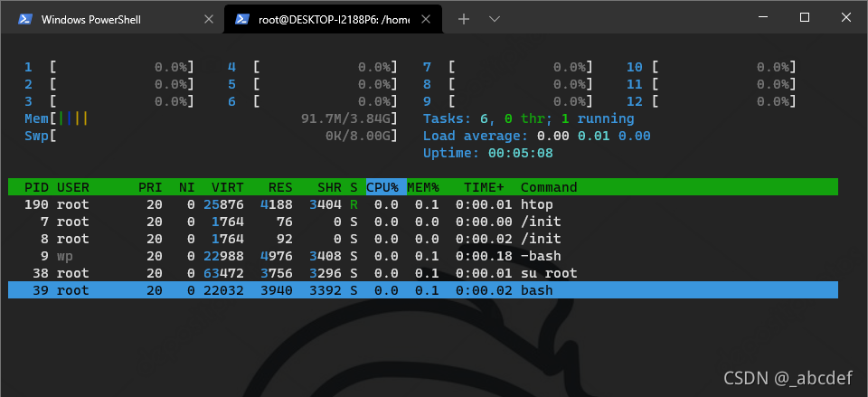The image size is (868, 397).
Task: Select the su root process row
Action: [x=423, y=273]
